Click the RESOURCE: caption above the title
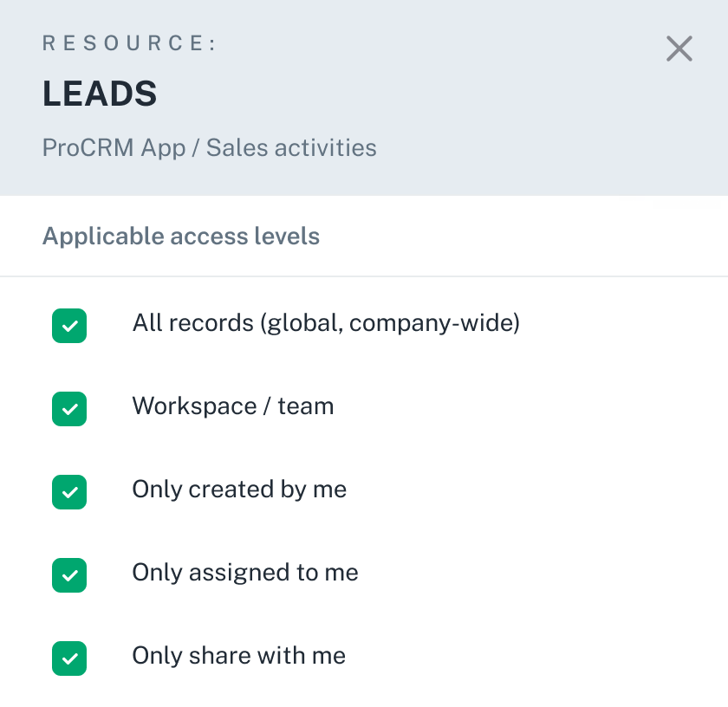 point(129,43)
